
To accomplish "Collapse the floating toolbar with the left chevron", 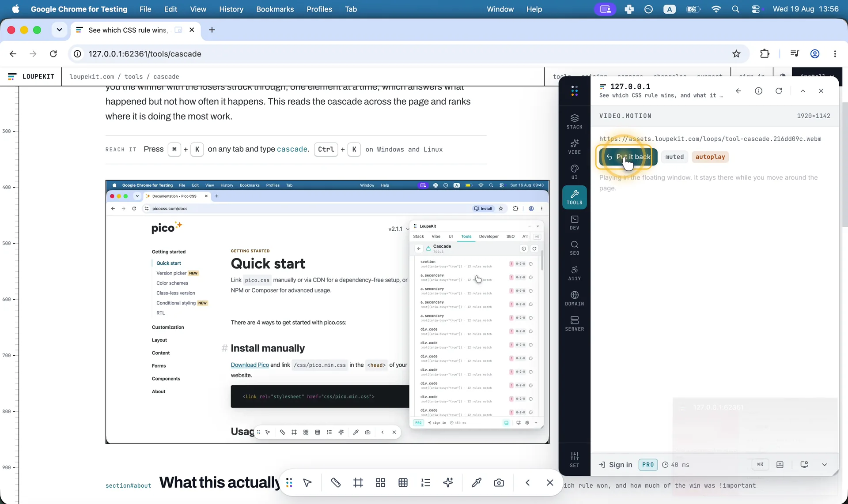I will (x=527, y=482).
